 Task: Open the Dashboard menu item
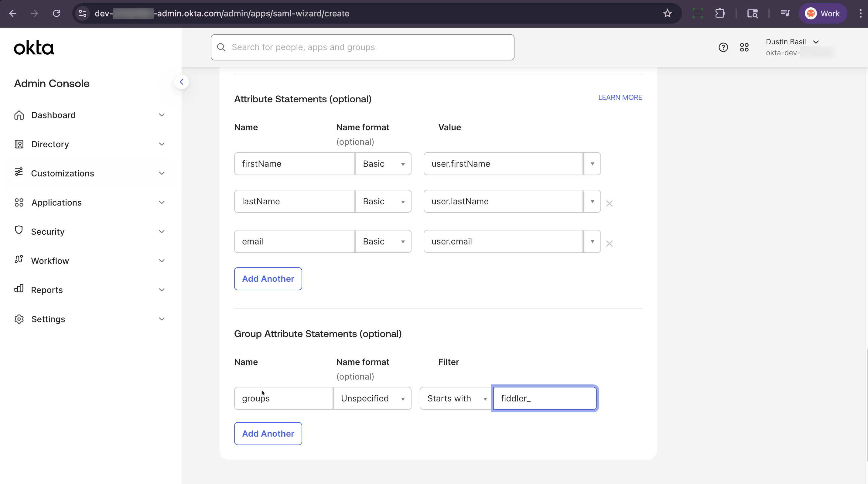[x=90, y=115]
